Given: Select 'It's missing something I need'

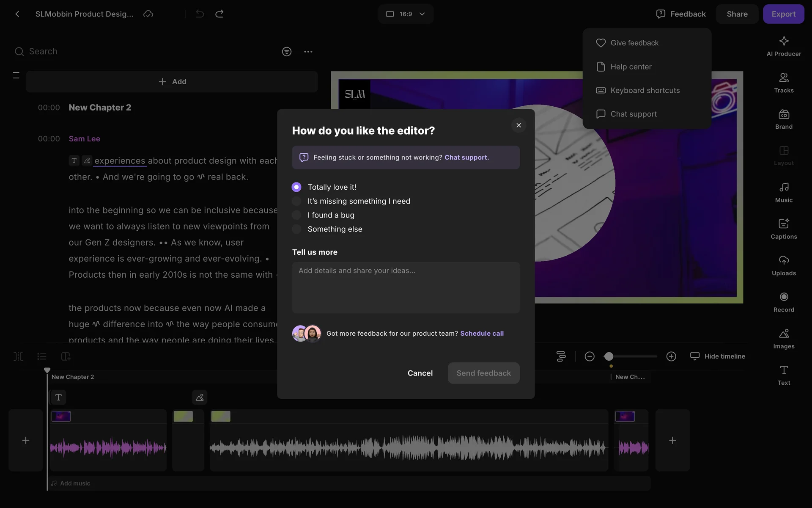Looking at the screenshot, I should tap(296, 201).
